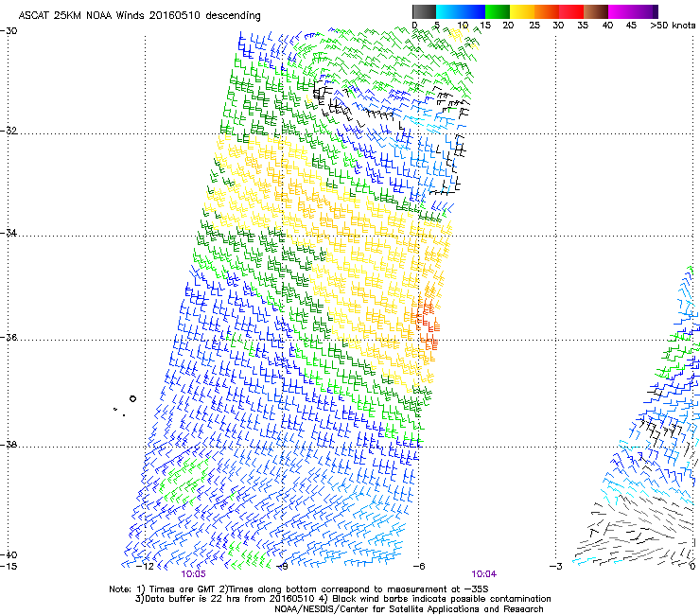This screenshot has width=700, height=615.
Task: Click the '-32' latitude label
Action: pos(9,131)
